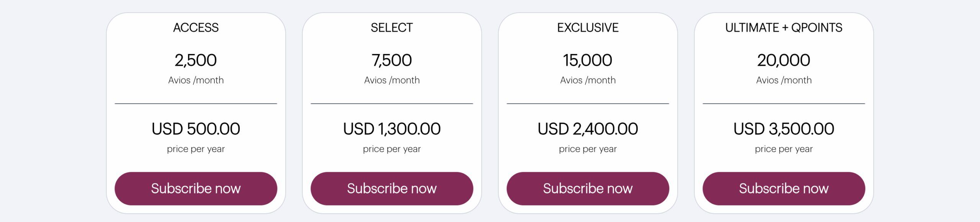Select the USD 1,300.00 price
Image resolution: width=980 pixels, height=222 pixels.
click(x=392, y=129)
